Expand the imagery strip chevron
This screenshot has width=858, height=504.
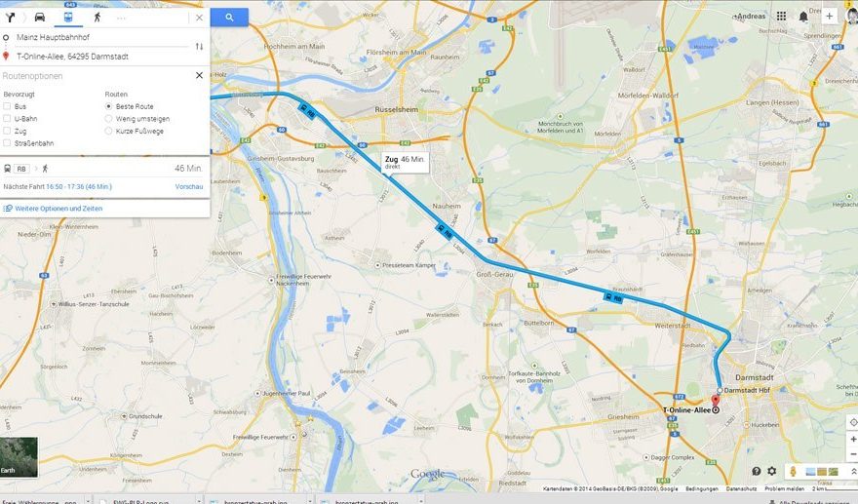point(852,471)
